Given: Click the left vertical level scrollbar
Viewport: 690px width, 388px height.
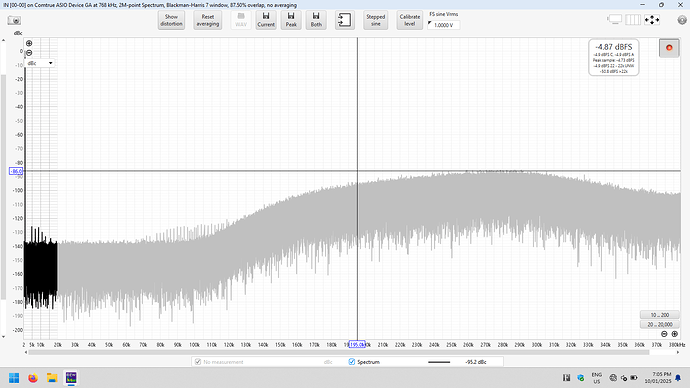Looking at the screenshot, I should click(4, 187).
